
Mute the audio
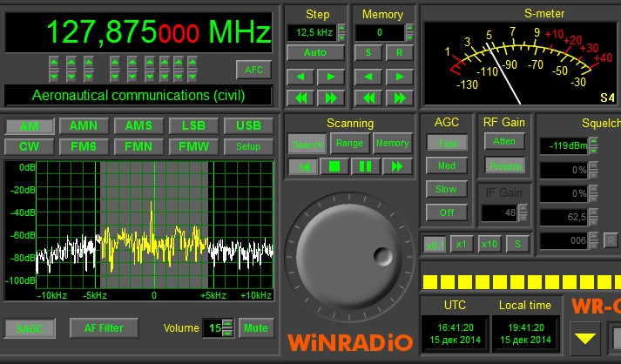pos(256,328)
